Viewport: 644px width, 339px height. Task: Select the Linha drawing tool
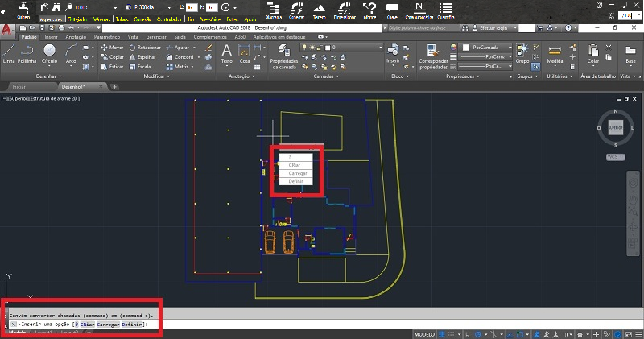pyautogui.click(x=9, y=53)
